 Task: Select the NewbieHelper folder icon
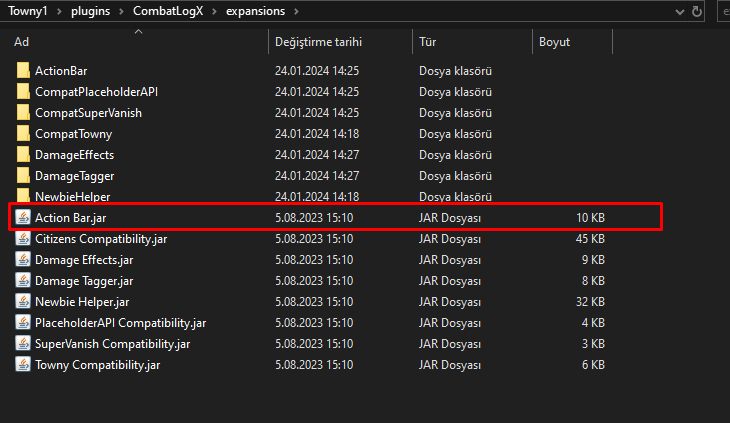(x=23, y=195)
